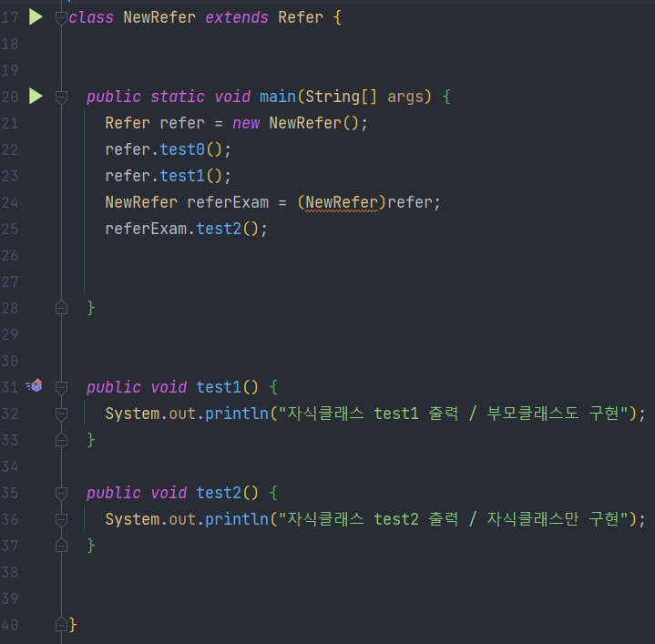Toggle the fold marker on line 32
This screenshot has width=655, height=644.
(61, 414)
